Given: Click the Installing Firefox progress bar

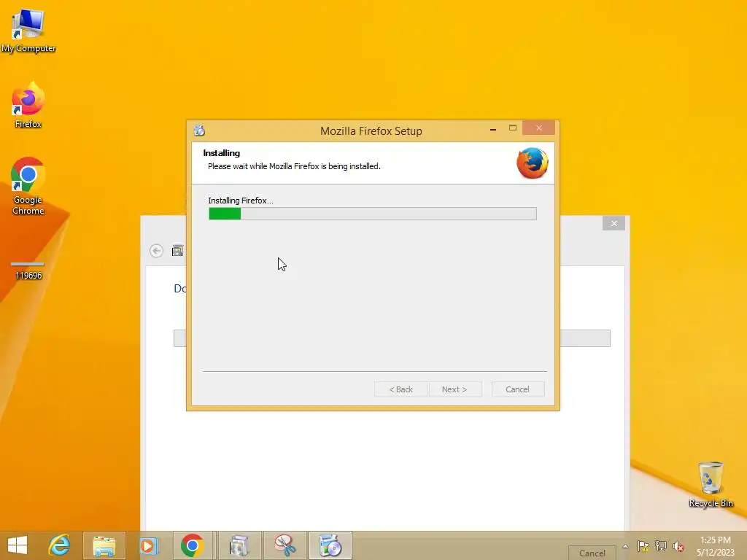Looking at the screenshot, I should click(x=373, y=214).
